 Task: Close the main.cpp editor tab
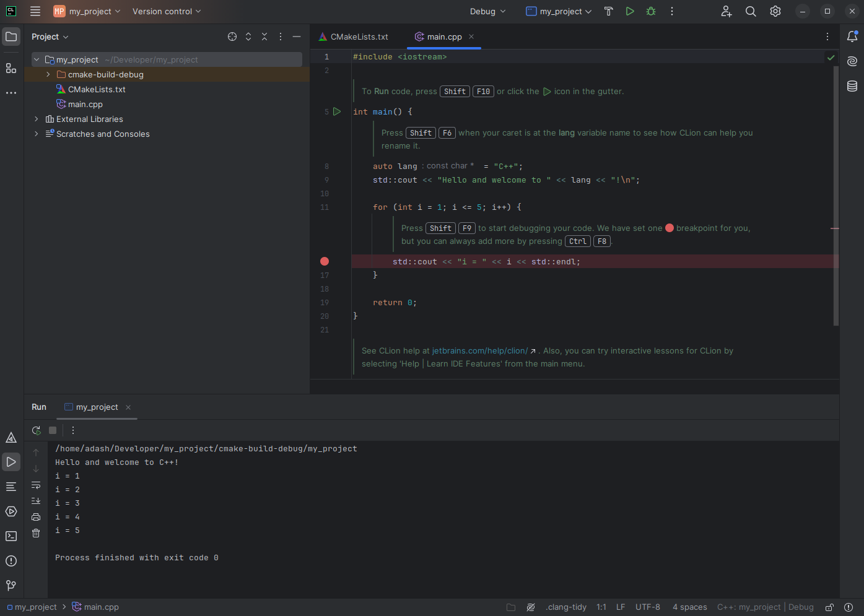(471, 37)
